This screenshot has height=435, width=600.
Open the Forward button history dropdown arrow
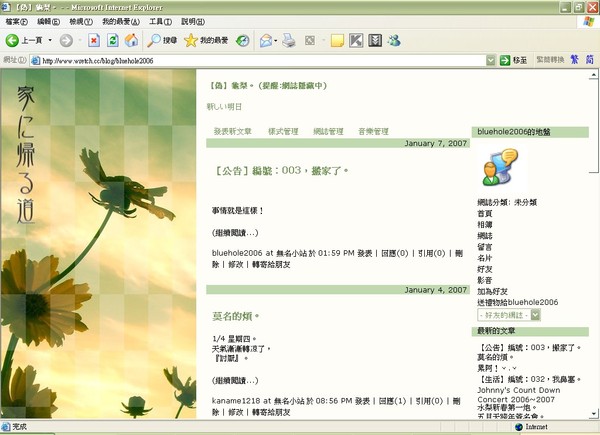(x=80, y=40)
